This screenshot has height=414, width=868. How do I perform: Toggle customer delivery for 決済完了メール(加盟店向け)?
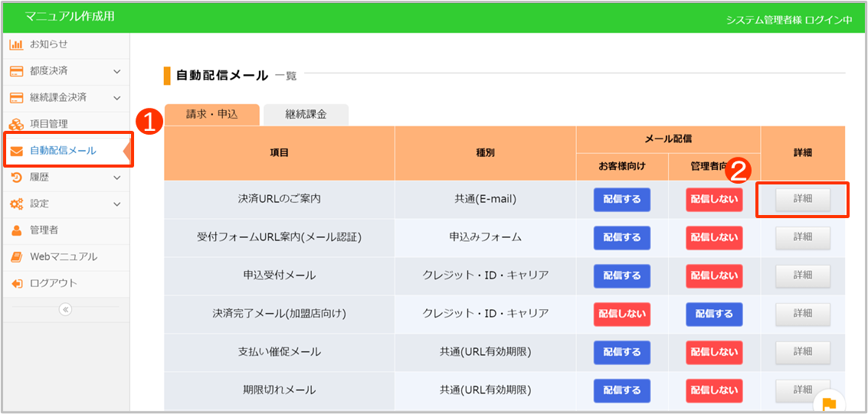(621, 314)
